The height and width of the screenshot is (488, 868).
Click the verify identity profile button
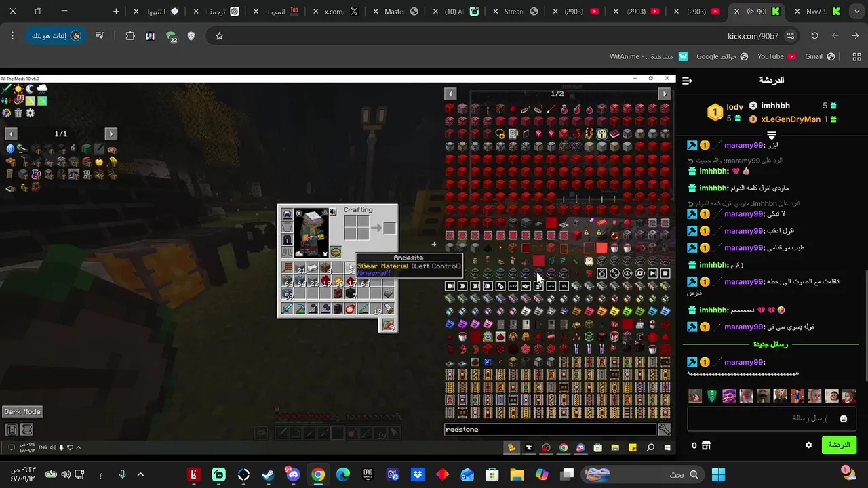[x=56, y=36]
